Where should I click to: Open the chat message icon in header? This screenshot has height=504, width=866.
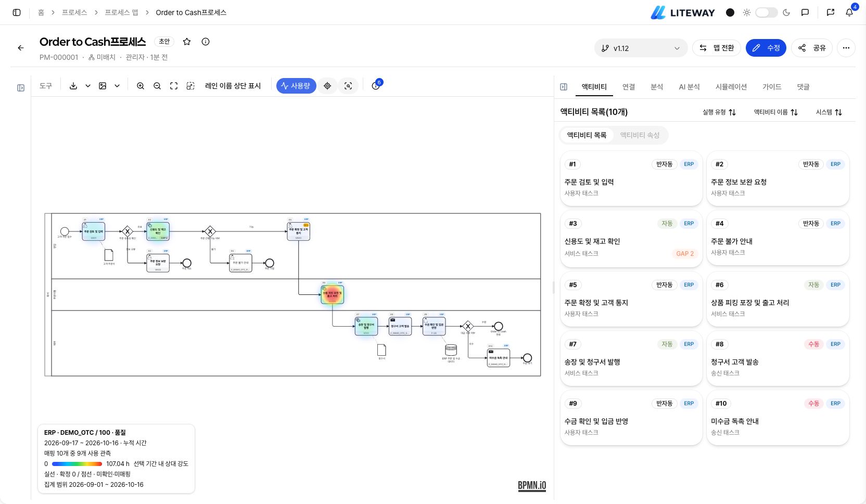point(805,12)
